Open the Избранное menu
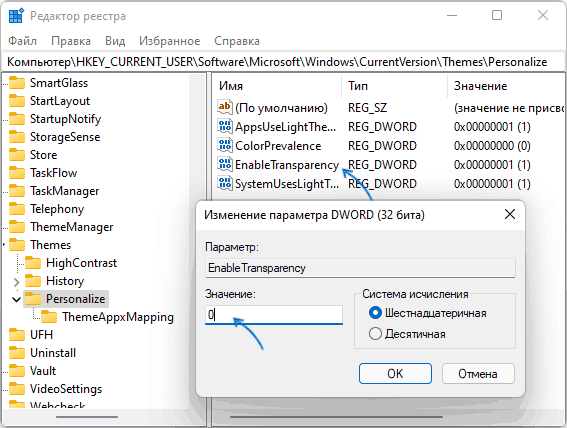Screen dimensions: 567x428 click(x=170, y=41)
